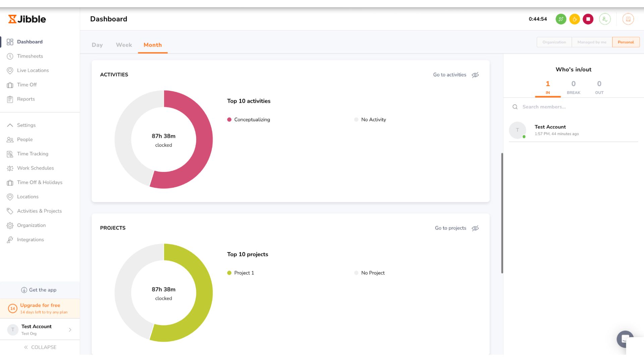
Task: Hide the Projects widget with eye icon
Action: pos(475,228)
